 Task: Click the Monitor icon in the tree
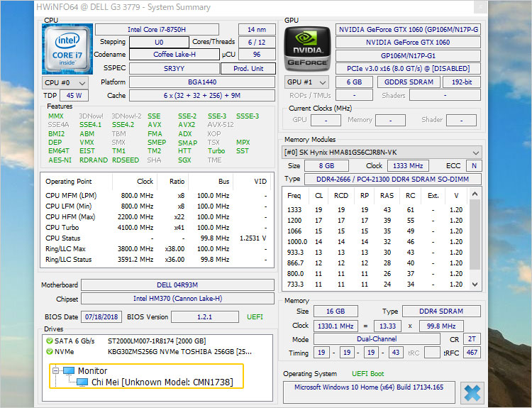pos(69,370)
